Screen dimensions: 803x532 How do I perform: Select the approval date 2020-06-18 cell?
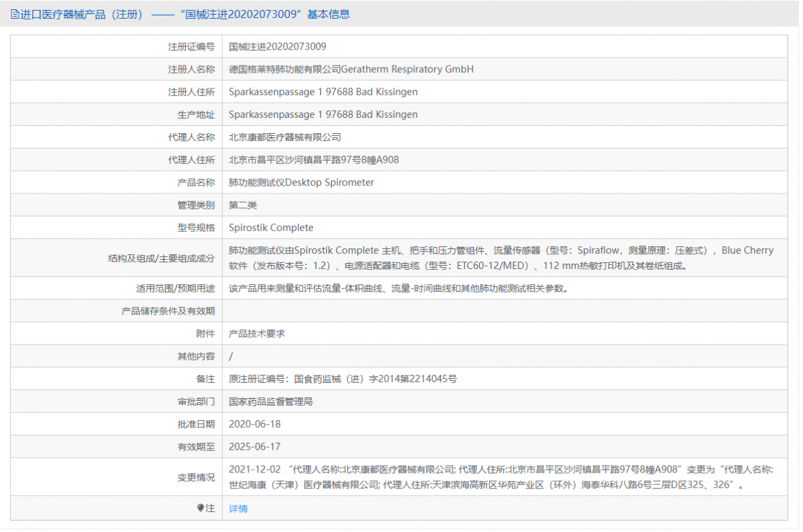[254, 424]
